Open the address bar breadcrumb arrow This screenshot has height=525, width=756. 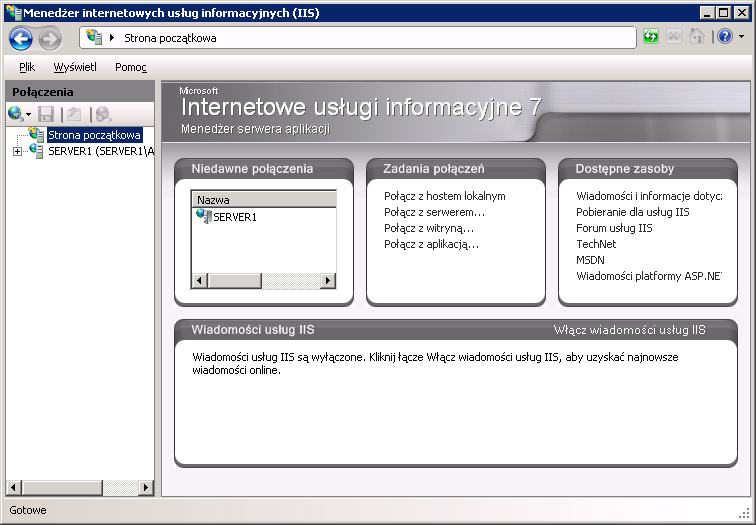point(112,38)
